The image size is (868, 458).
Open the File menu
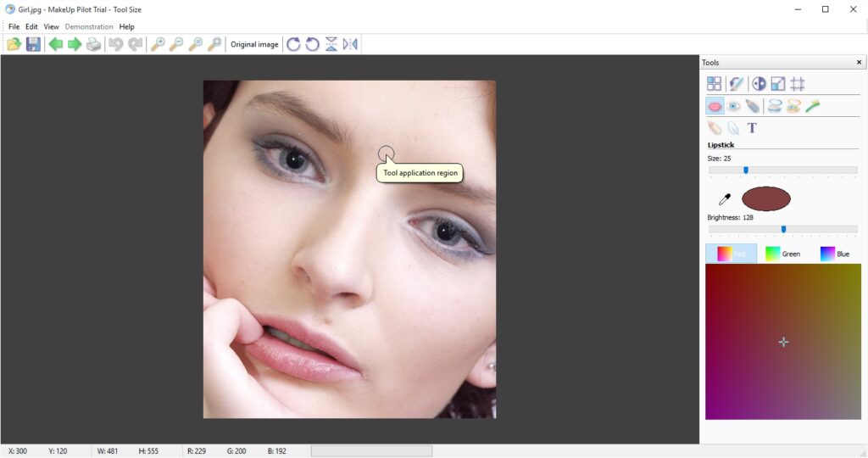click(x=14, y=26)
